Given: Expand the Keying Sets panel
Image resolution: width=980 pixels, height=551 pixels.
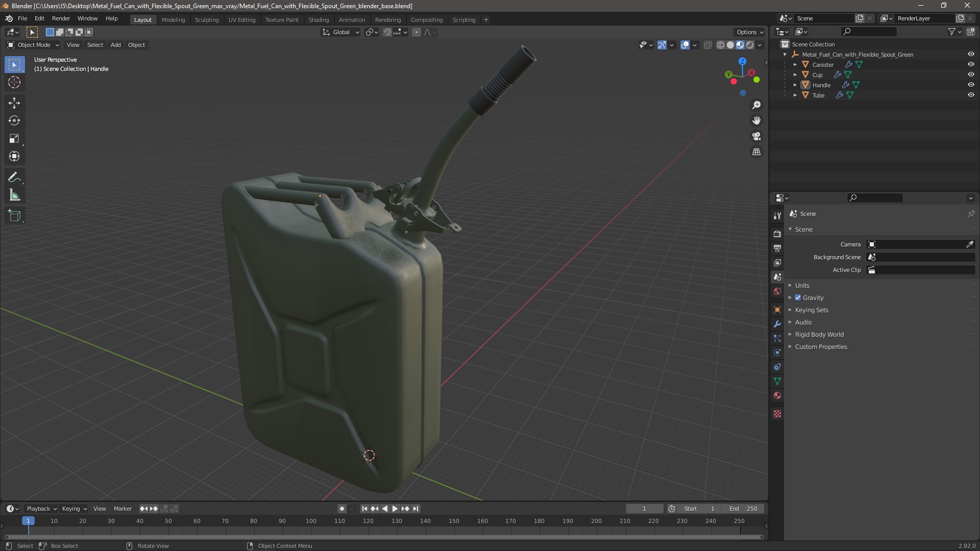Looking at the screenshot, I should tap(811, 310).
